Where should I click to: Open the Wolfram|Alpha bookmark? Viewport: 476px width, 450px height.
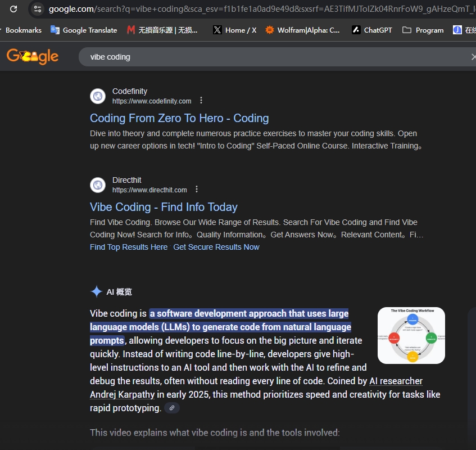pos(302,30)
